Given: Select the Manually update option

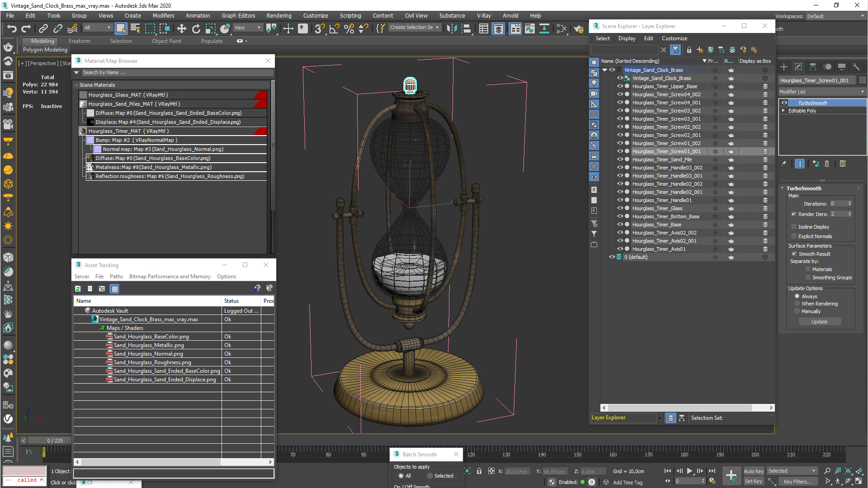Looking at the screenshot, I should tap(797, 311).
